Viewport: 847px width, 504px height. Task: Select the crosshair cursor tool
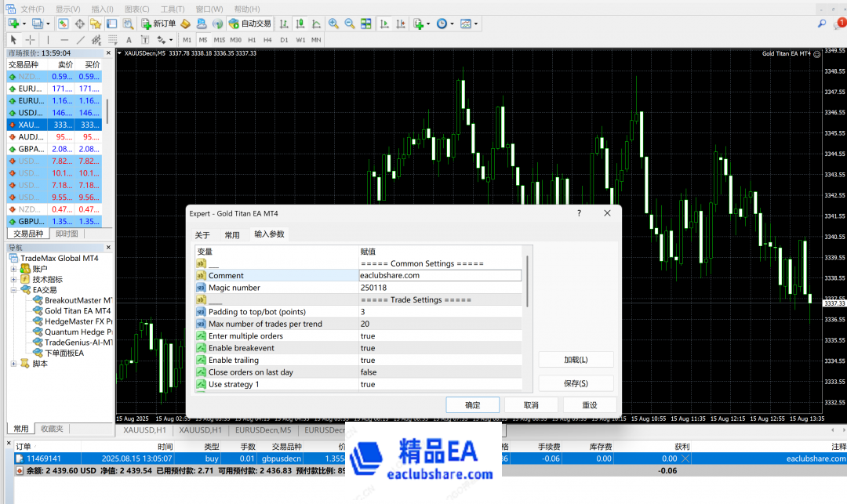pos(30,39)
